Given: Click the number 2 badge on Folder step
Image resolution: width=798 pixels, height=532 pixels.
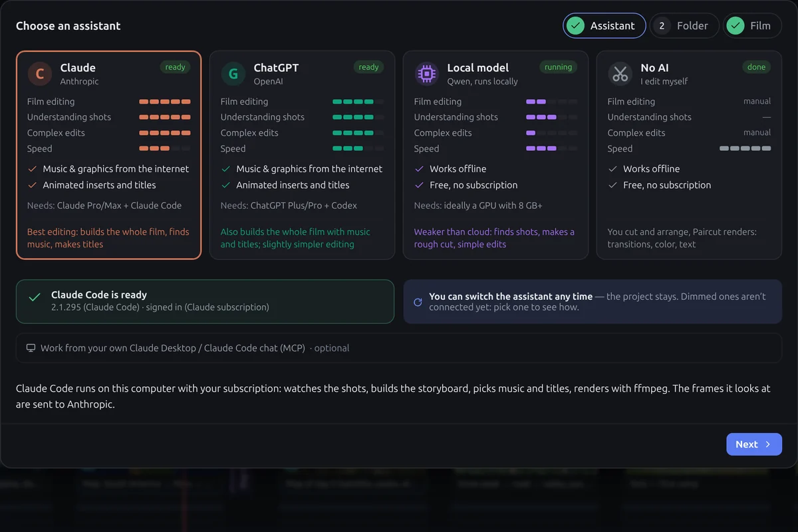Looking at the screenshot, I should (x=662, y=26).
